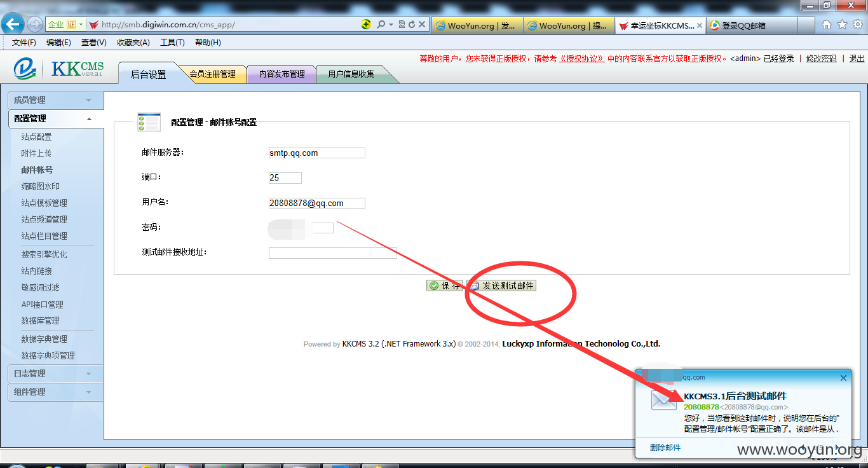Viewport: 868px width, 468px height.
Task: Open the 收藏夹(A) menu
Action: [133, 43]
